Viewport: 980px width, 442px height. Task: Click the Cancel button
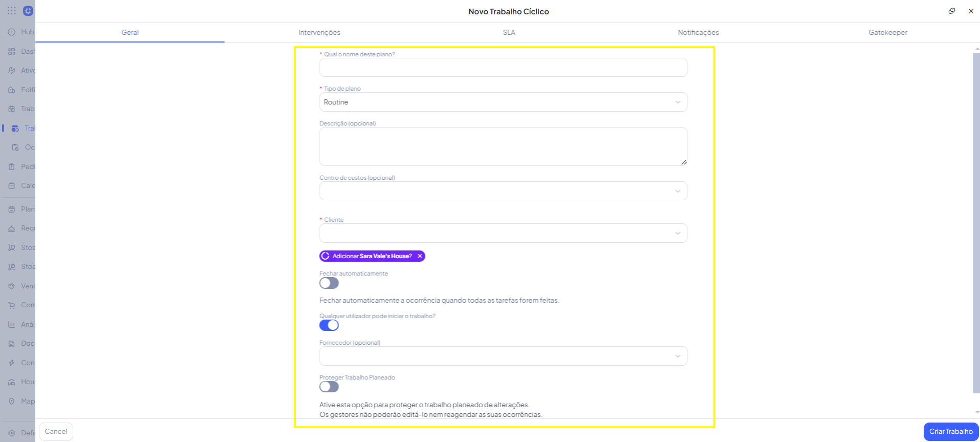coord(56,431)
